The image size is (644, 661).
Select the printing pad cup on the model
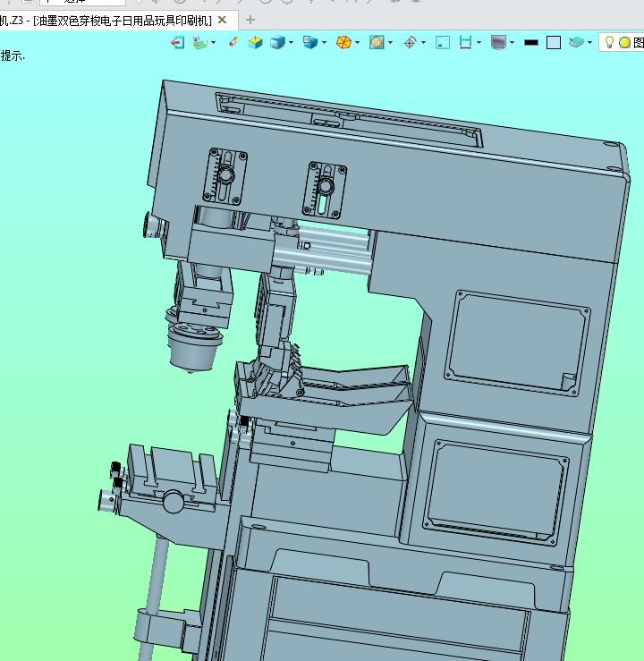[194, 348]
